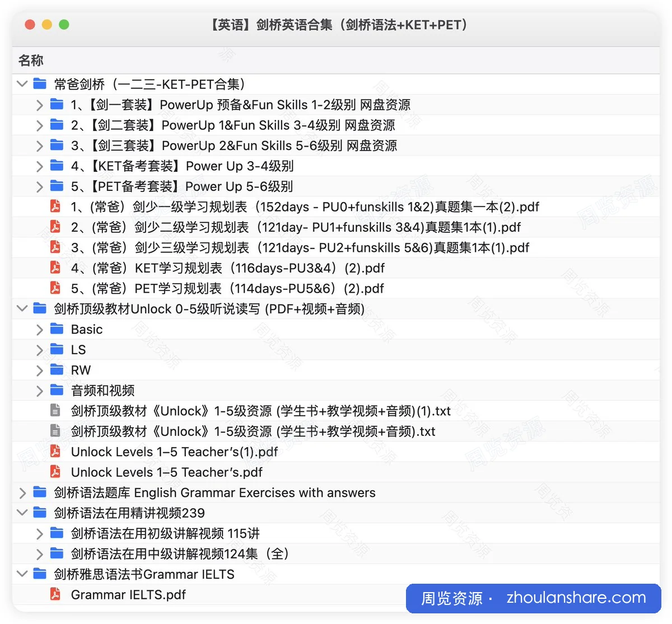Select the PowerUp 2&Fun Skills 5-6级别 row
The height and width of the screenshot is (624, 672).
(336, 146)
